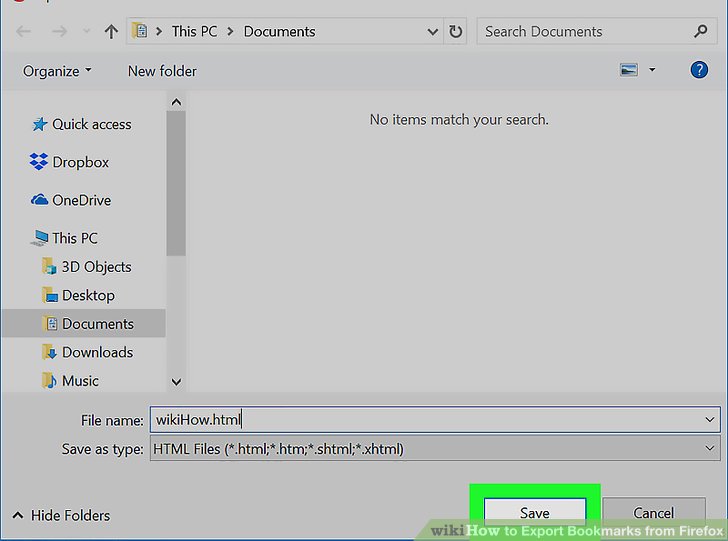
Task: Click the sidebar scroll up arrow
Action: (x=176, y=102)
